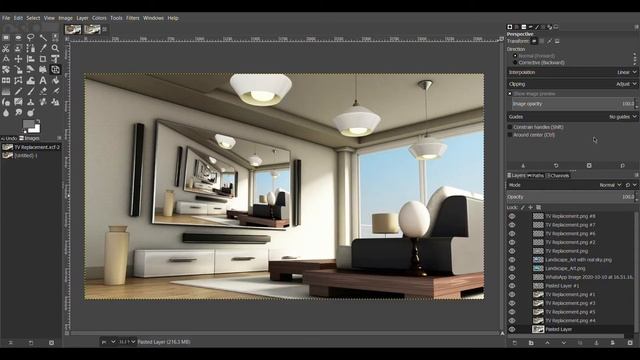Select the Landscape_Art with real sky.png layer

[x=578, y=260]
